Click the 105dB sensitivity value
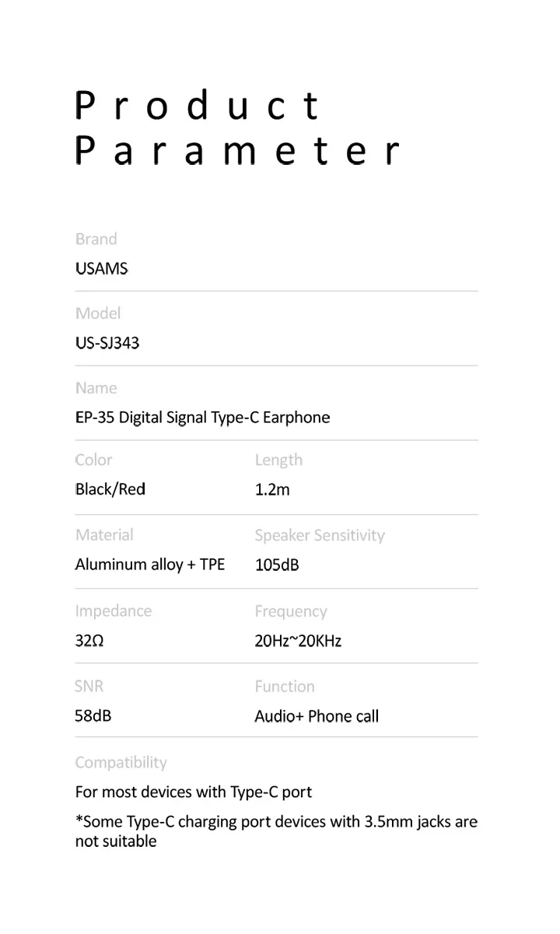Image resolution: width=560 pixels, height=934 pixels. 277,565
